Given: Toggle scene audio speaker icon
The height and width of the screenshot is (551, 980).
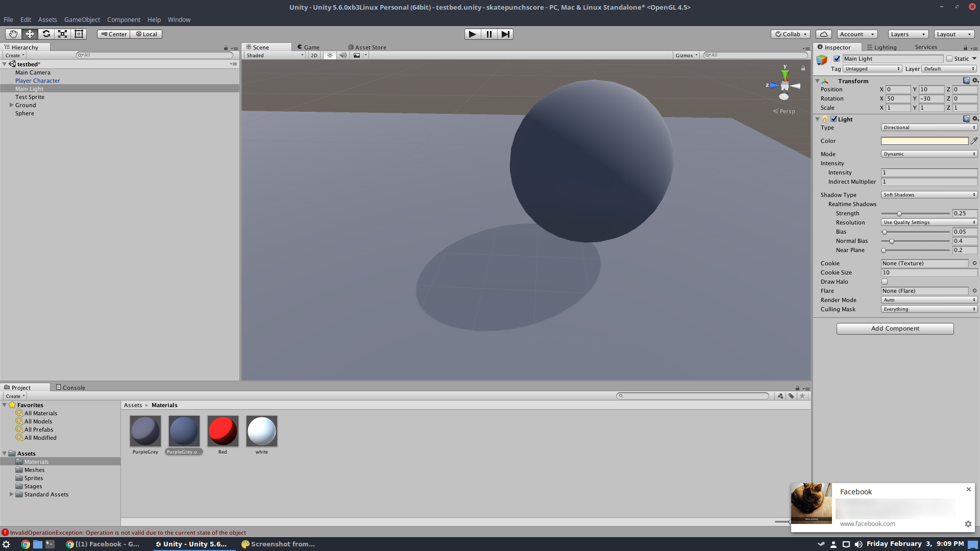Looking at the screenshot, I should pyautogui.click(x=343, y=55).
